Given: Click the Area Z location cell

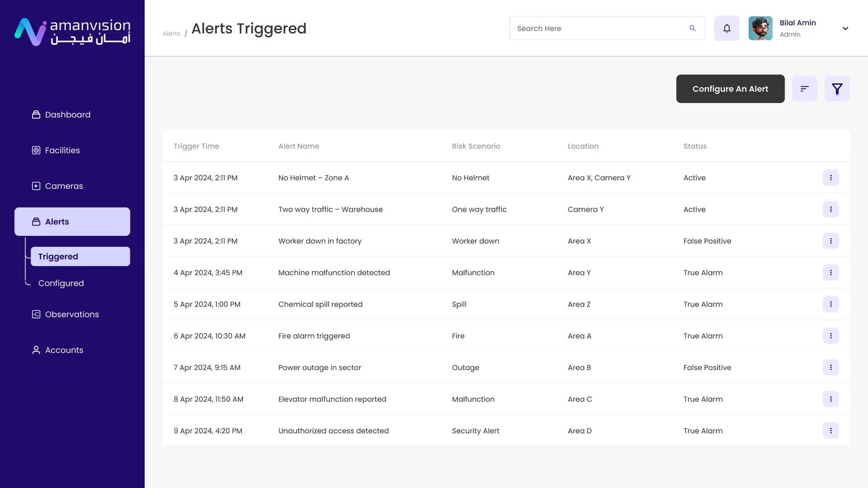Looking at the screenshot, I should (579, 304).
